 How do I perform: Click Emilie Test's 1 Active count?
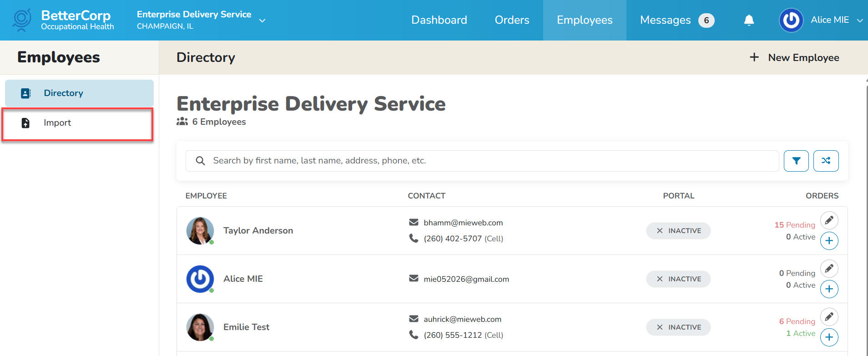801,333
